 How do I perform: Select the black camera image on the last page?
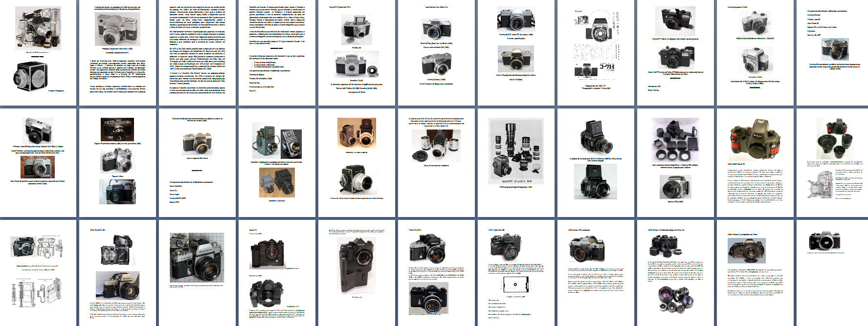(824, 241)
